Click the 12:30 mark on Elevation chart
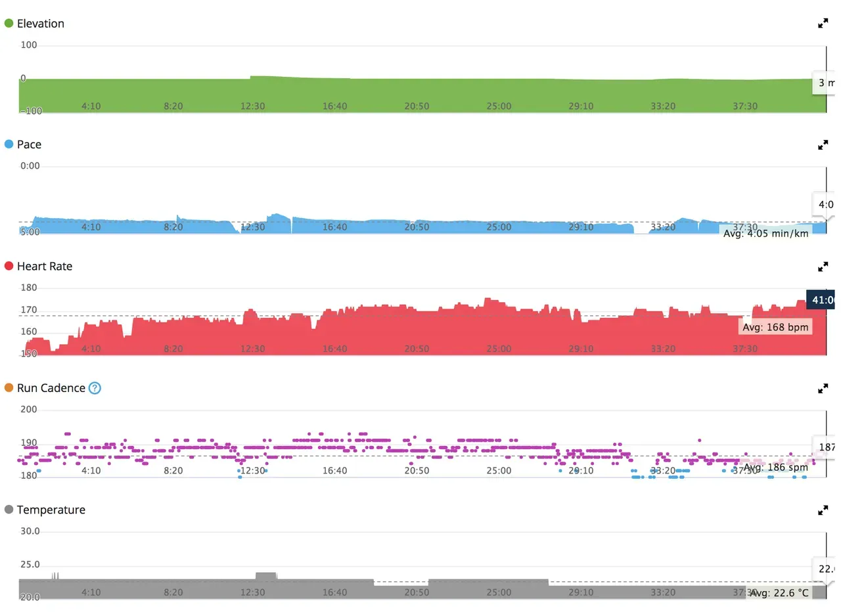Image resolution: width=841 pixels, height=616 pixels. (x=253, y=106)
